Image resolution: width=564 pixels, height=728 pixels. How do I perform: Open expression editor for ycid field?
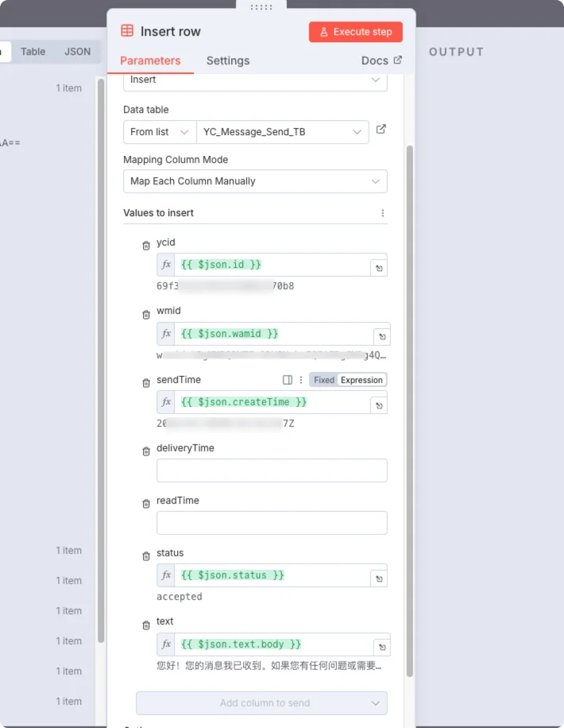tap(379, 269)
